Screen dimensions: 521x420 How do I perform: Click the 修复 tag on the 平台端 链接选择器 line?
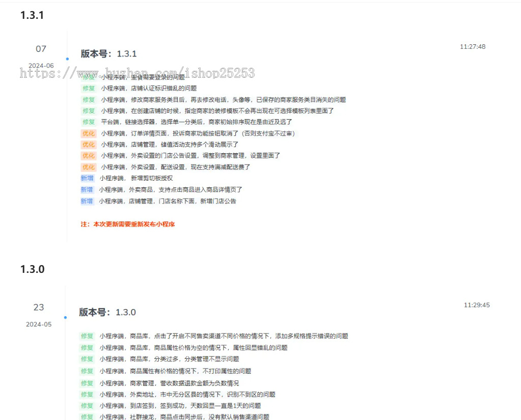pos(89,122)
